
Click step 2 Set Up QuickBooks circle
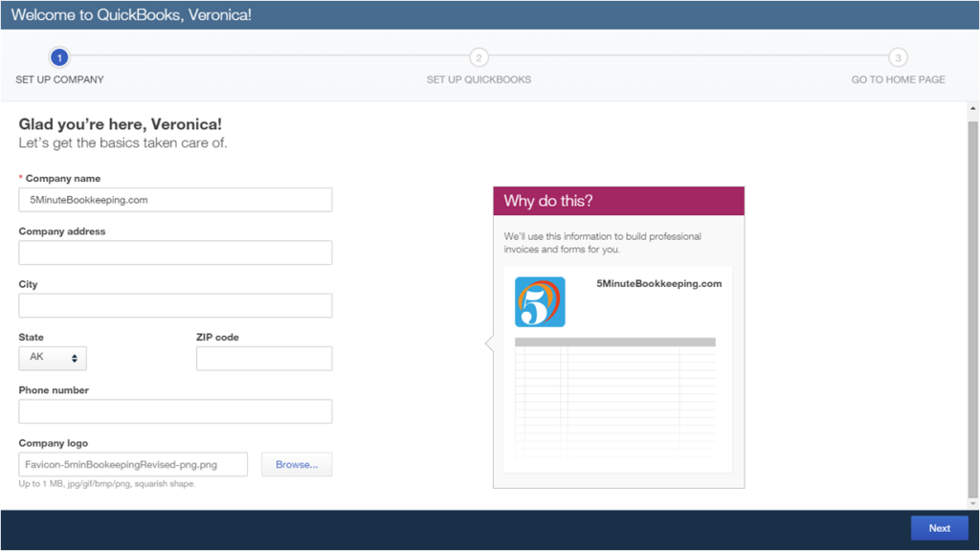coord(479,57)
